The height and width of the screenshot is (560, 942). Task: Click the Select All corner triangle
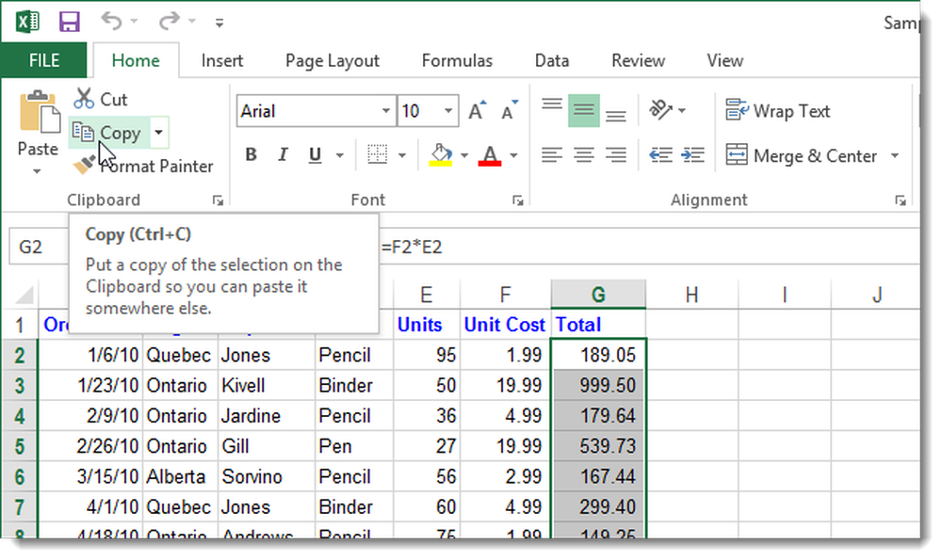pyautogui.click(x=24, y=295)
